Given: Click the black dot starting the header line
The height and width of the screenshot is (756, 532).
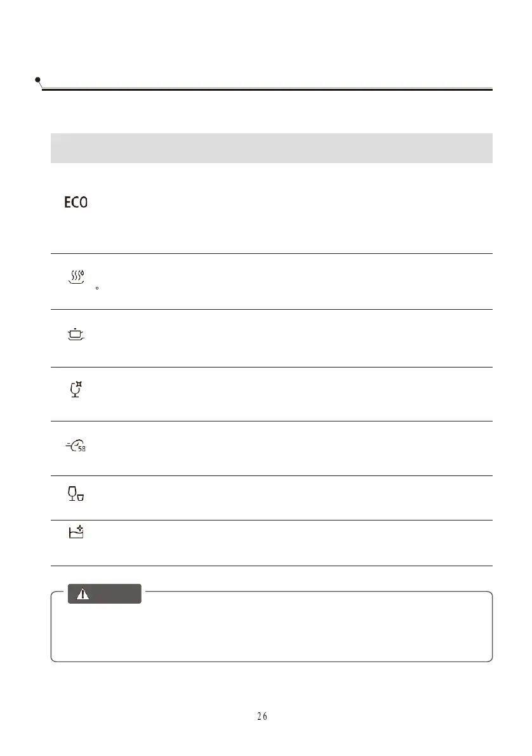Looking at the screenshot, I should pos(39,81).
